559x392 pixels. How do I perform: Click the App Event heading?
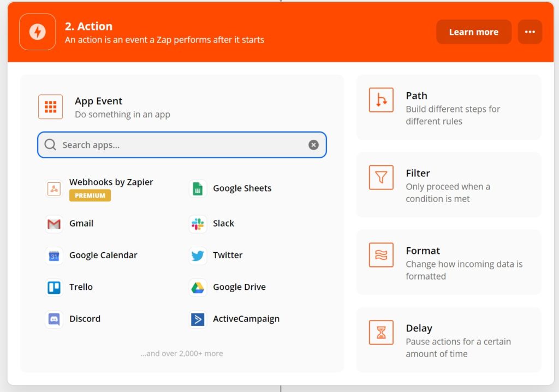[98, 102]
